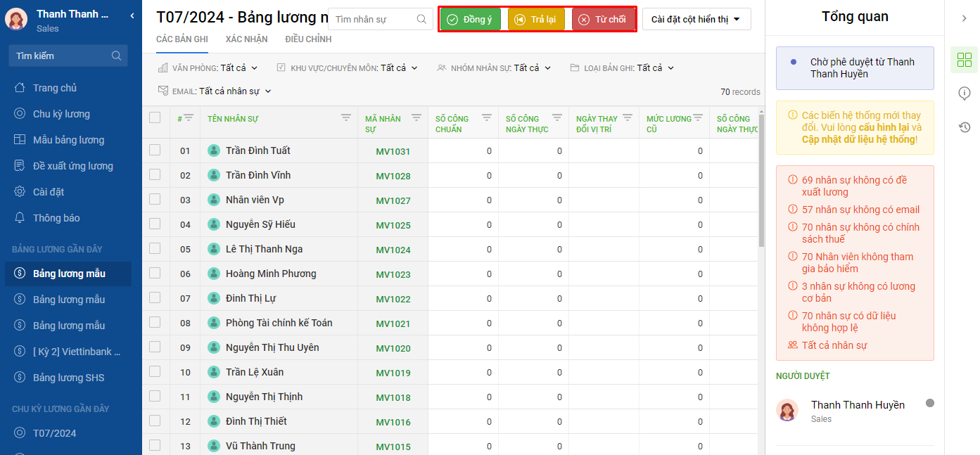The image size is (980, 455).
Task: Check the row 09 Nguyễn Thị Thu Uyên checkbox
Action: 155,347
